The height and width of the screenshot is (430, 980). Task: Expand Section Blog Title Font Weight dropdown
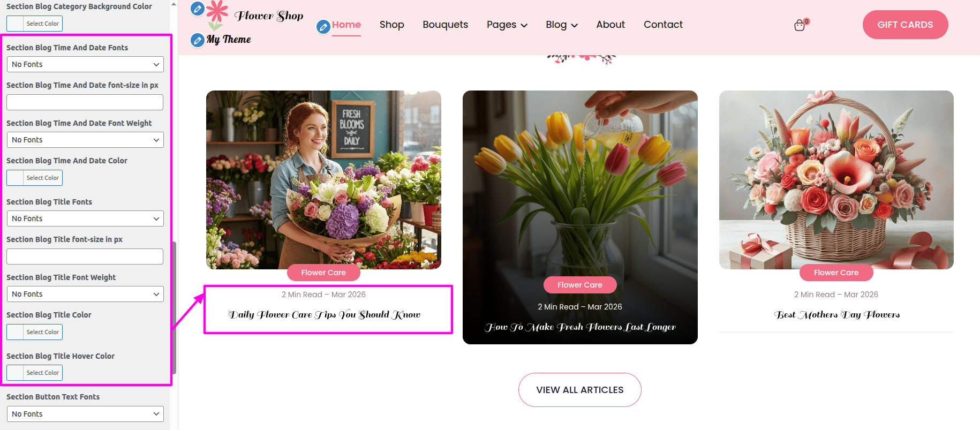click(85, 294)
